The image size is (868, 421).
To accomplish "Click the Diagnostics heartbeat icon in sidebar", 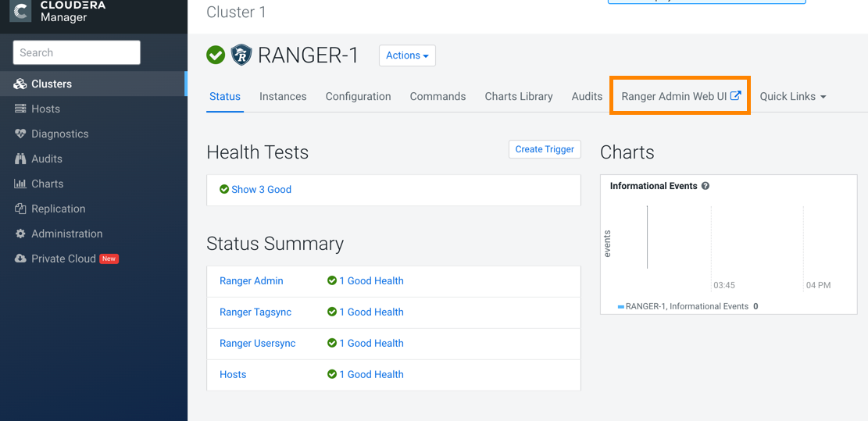I will pyautogui.click(x=20, y=134).
